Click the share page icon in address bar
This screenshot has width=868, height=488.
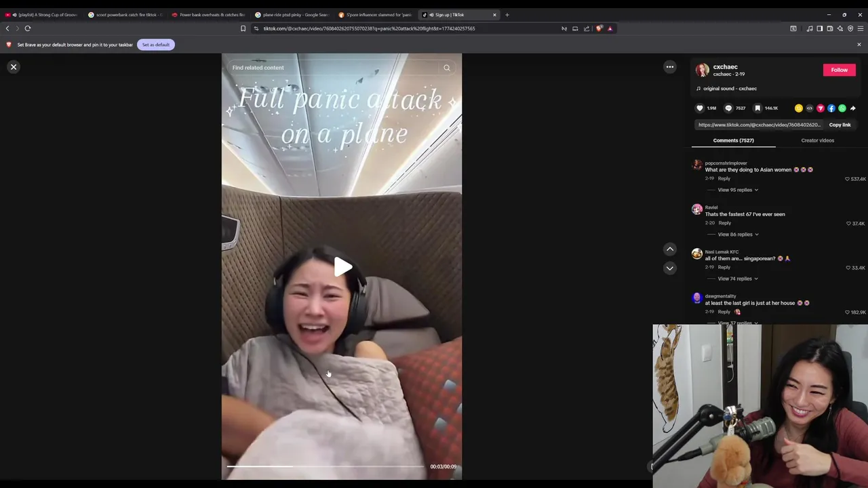click(587, 28)
